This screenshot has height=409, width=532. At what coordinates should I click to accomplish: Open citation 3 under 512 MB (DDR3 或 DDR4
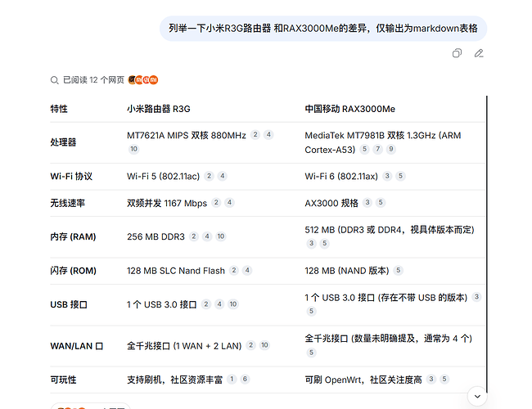point(312,244)
